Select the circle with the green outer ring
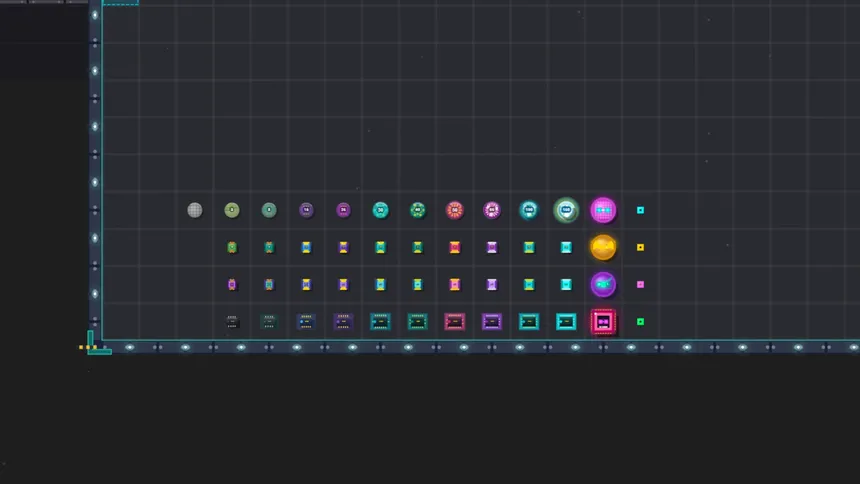The width and height of the screenshot is (860, 484). 566,210
